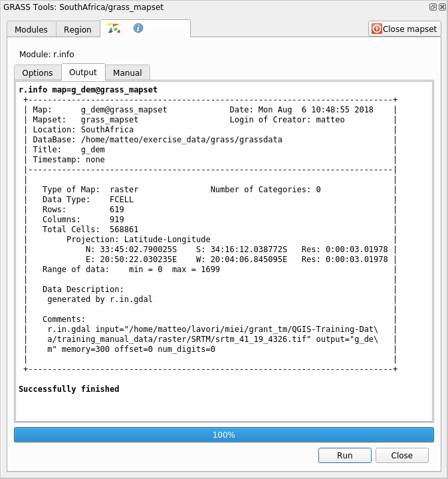This screenshot has height=479, width=448.
Task: Undock the GRASS Tools panel with float icon
Action: click(433, 7)
